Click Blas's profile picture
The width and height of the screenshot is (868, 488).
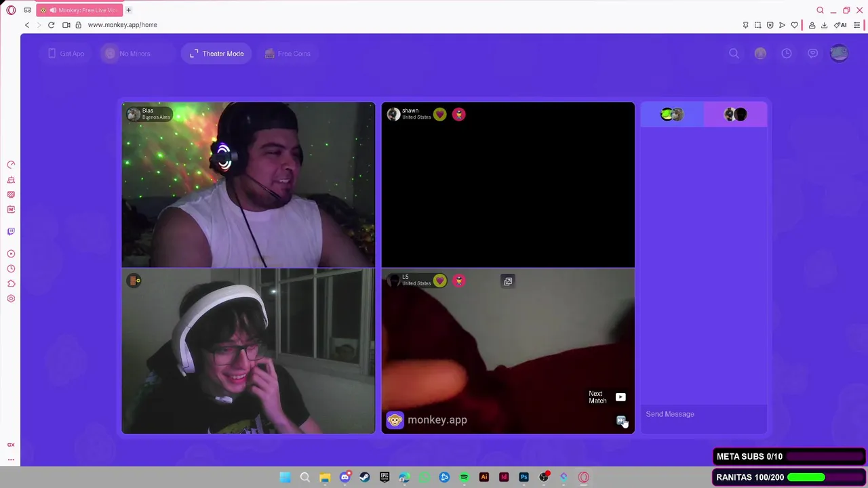tap(134, 114)
